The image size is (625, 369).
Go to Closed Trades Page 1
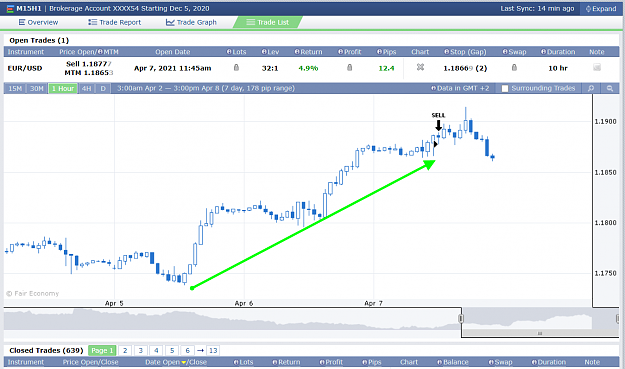(x=102, y=351)
